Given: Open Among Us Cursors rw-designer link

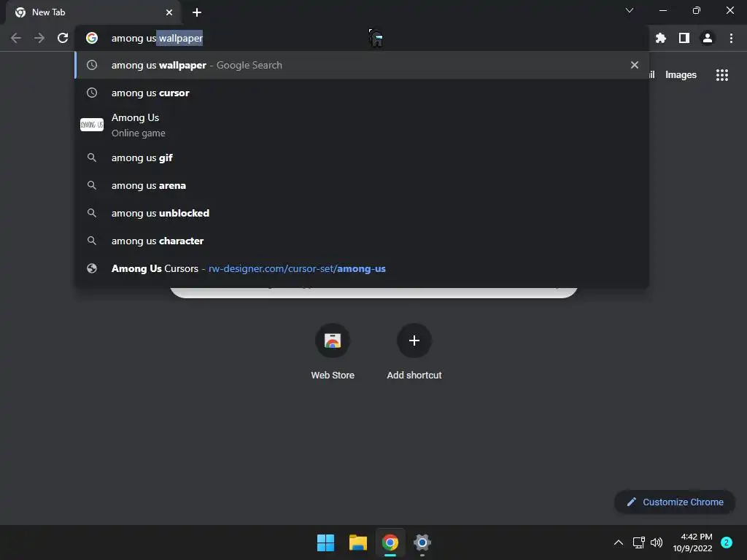Looking at the screenshot, I should tap(362, 268).
